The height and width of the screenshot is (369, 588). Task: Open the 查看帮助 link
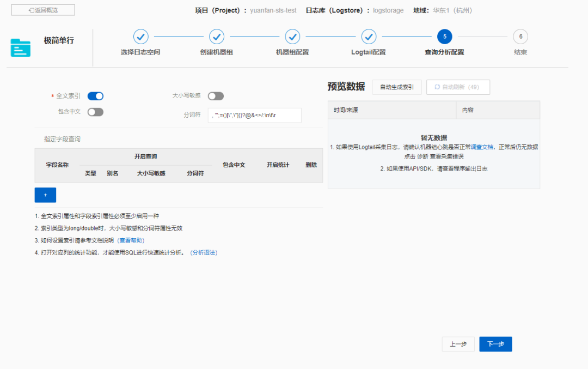131,240
